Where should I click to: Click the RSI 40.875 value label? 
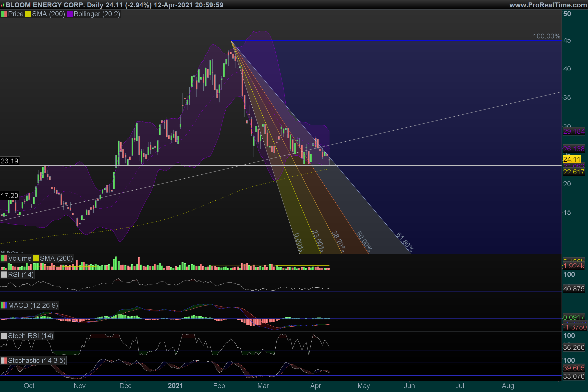(x=574, y=289)
